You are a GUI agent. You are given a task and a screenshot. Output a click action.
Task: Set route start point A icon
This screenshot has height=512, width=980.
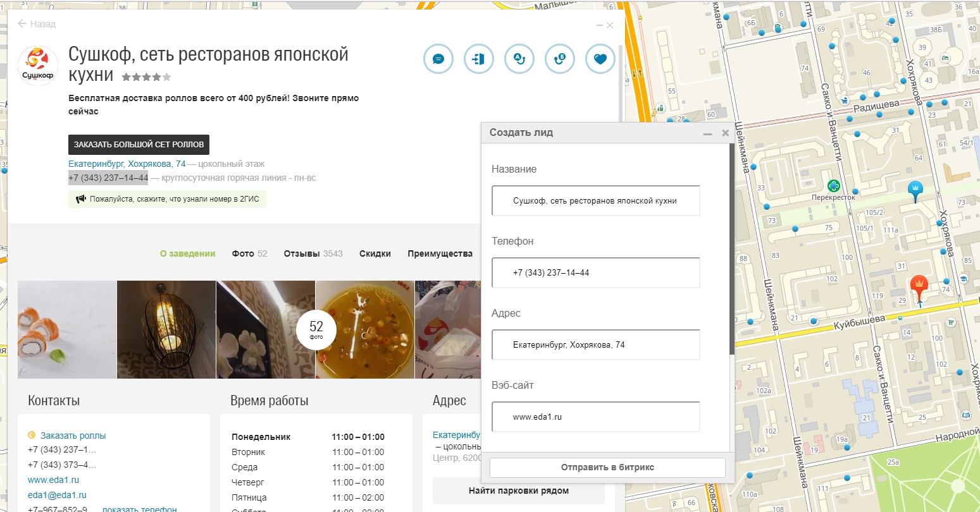click(519, 59)
